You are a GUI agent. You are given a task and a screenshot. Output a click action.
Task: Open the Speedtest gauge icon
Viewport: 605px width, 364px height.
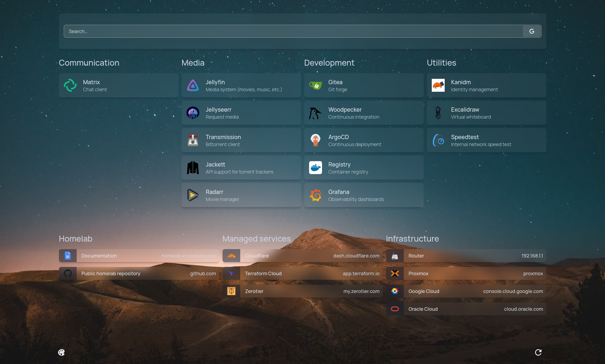click(438, 140)
